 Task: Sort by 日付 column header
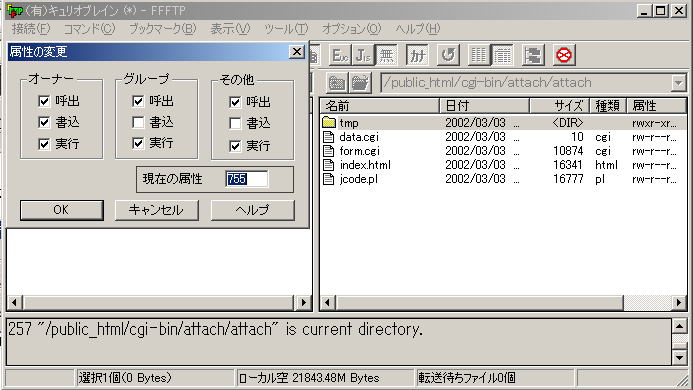click(x=484, y=106)
